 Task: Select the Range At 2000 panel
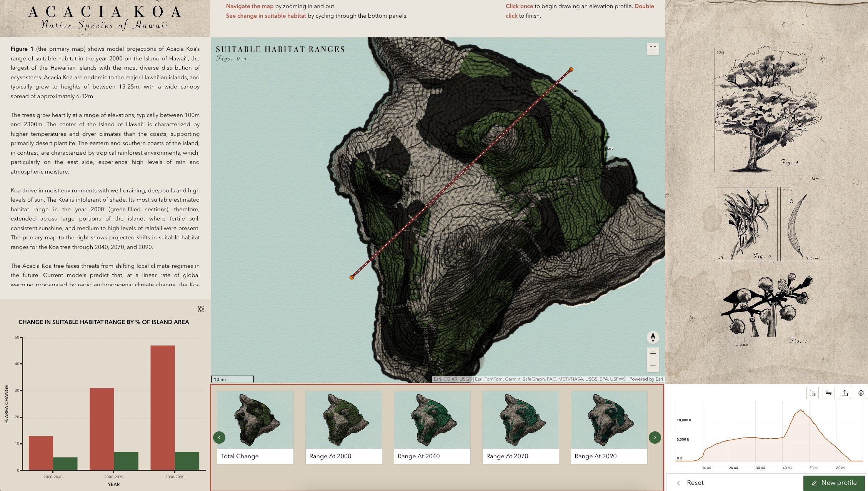[x=343, y=427]
